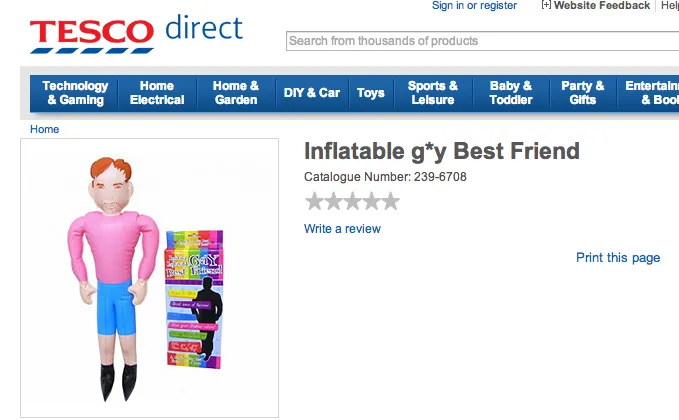Focus the product search field
Image resolution: width=679 pixels, height=420 pixels.
480,41
